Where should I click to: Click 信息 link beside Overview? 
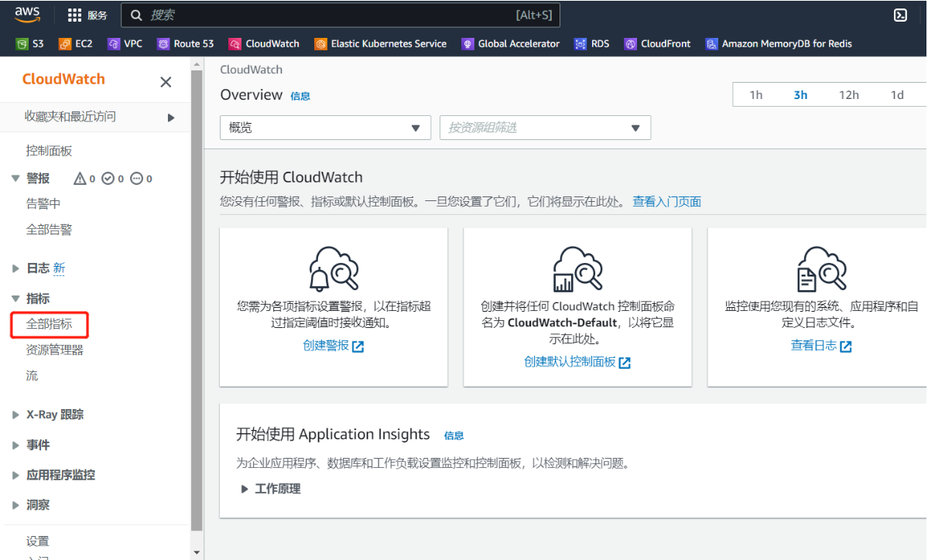click(300, 97)
